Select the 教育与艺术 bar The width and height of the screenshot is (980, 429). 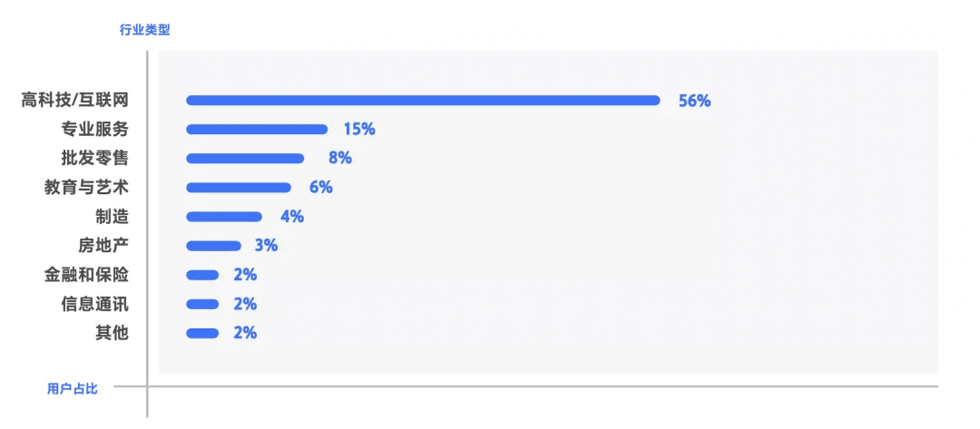click(239, 188)
